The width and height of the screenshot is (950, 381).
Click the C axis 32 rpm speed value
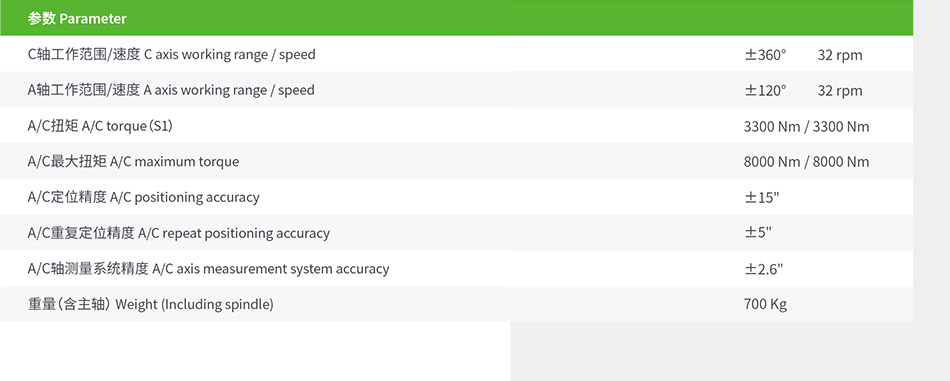tap(840, 55)
